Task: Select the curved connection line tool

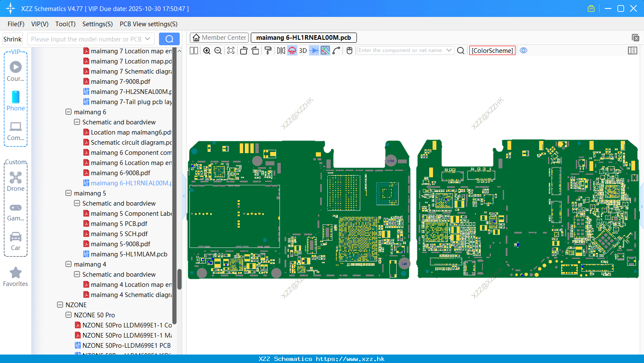Action: pos(337,50)
